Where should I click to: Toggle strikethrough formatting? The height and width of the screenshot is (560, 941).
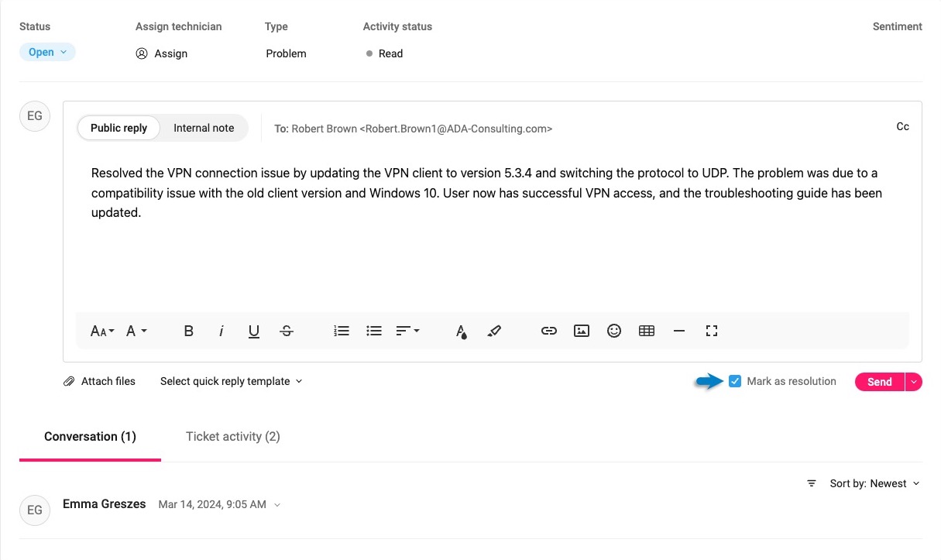tap(287, 331)
